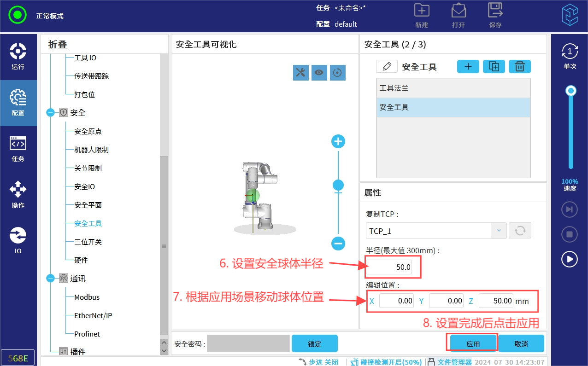Click the zoom in plus icon
The height and width of the screenshot is (366, 588).
338,141
